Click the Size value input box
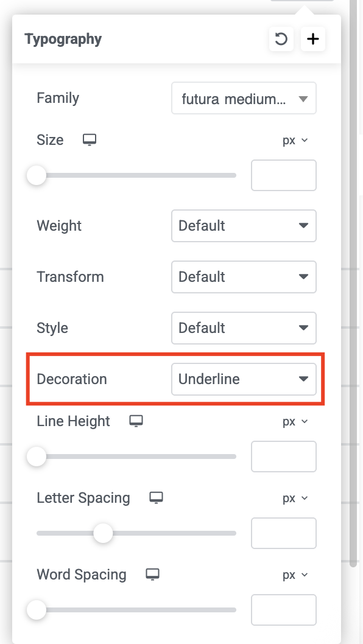 284,175
